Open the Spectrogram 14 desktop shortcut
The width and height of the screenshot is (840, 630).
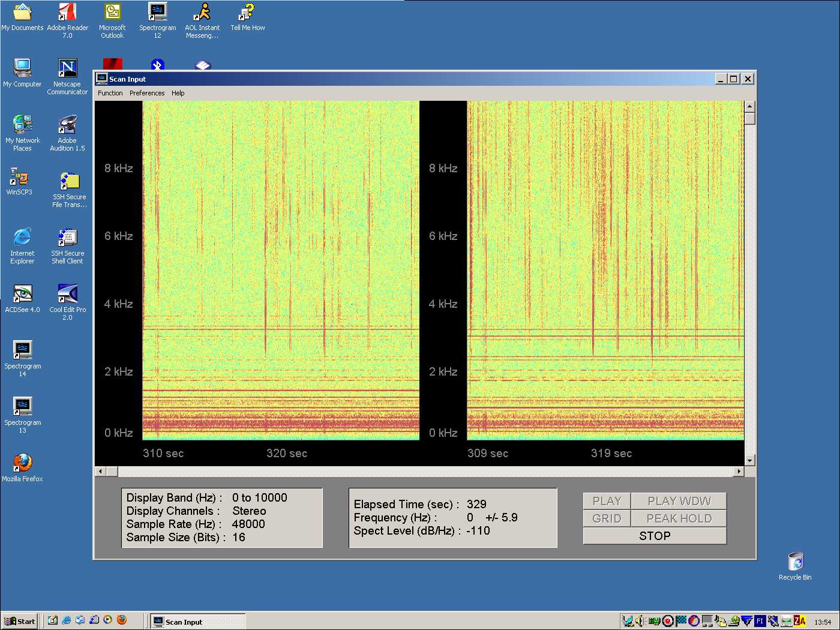pos(22,358)
